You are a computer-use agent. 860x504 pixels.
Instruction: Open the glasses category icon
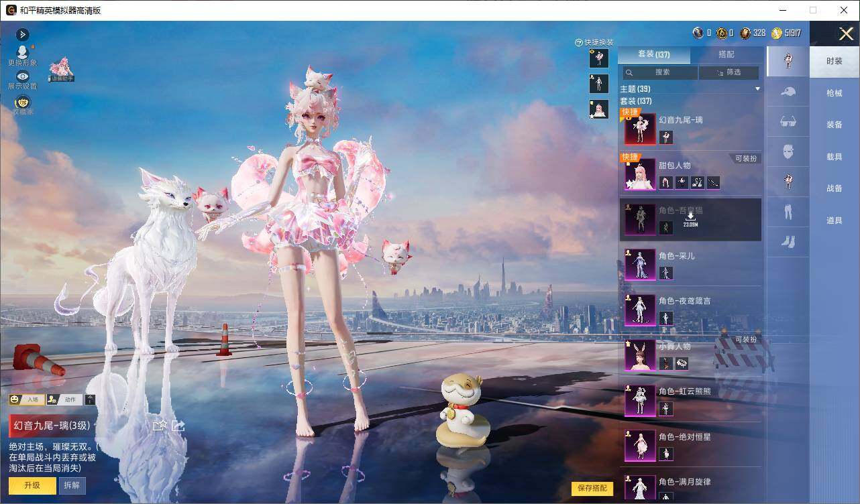tap(788, 122)
